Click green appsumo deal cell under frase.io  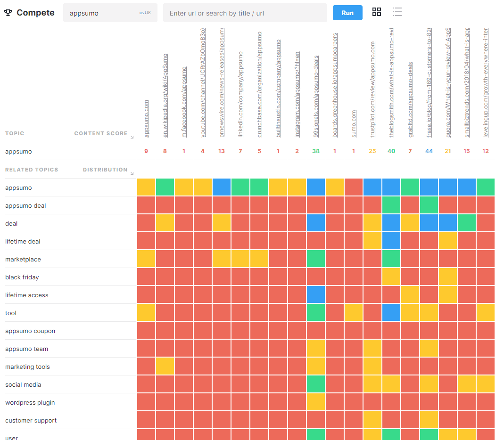[x=429, y=205]
